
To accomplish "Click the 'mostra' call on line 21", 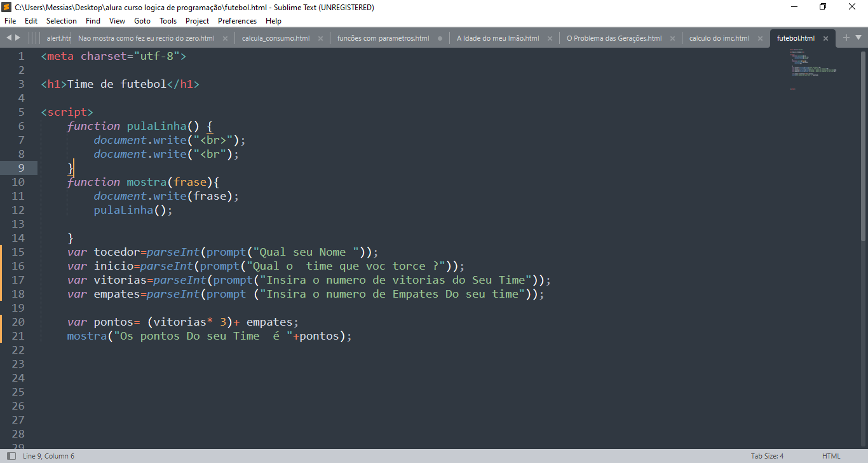I will 87,336.
